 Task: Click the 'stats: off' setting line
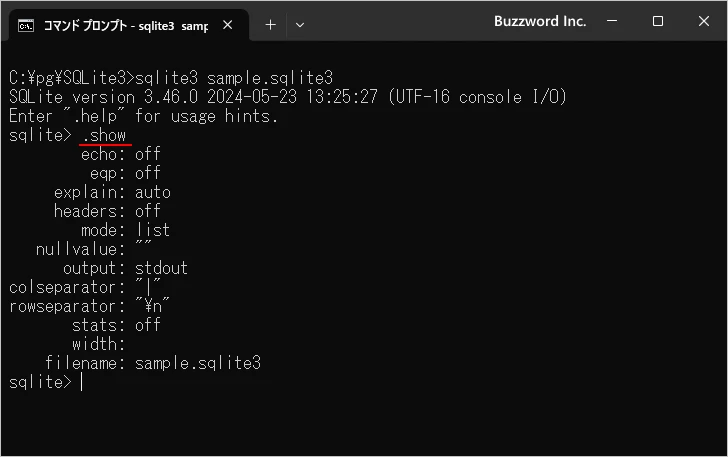click(x=116, y=325)
